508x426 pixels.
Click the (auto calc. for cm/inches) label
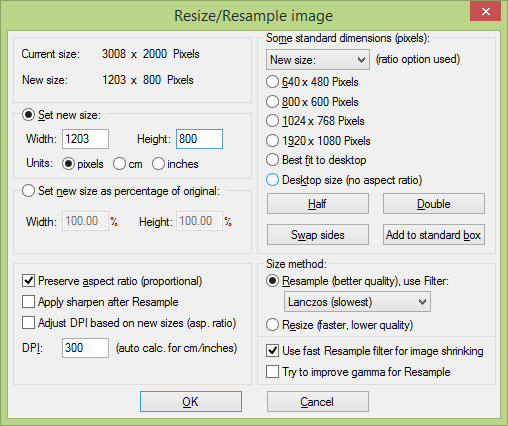point(176,348)
